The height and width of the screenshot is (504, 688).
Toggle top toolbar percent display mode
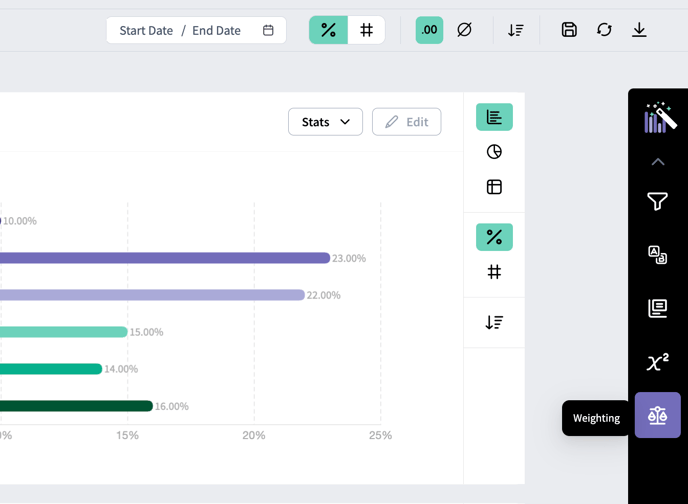click(328, 30)
